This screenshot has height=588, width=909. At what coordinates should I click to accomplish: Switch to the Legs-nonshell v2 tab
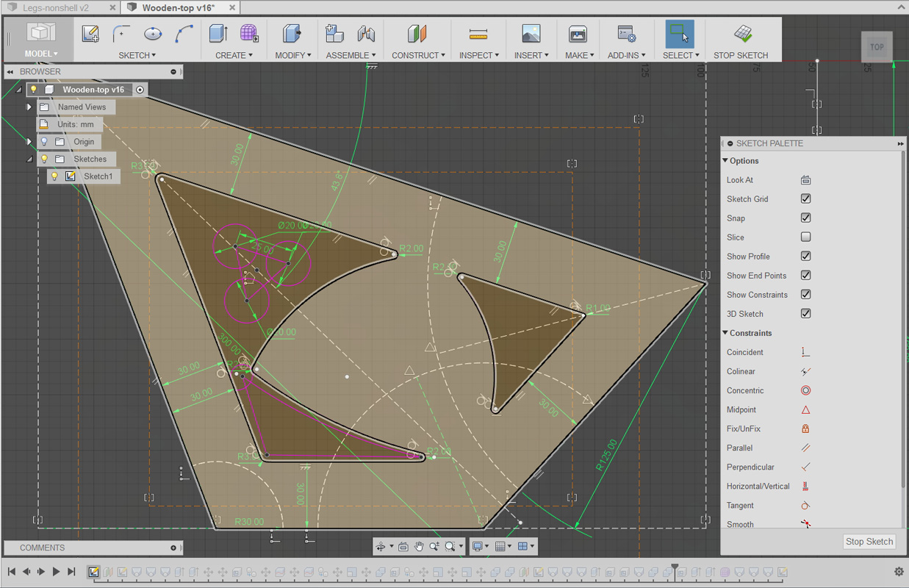point(55,7)
